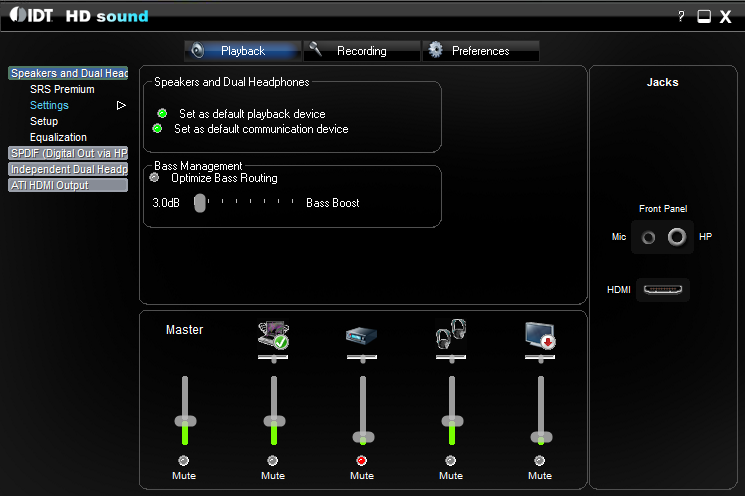The height and width of the screenshot is (496, 745).
Task: Mute the HDMI monitor channel
Action: click(x=539, y=460)
